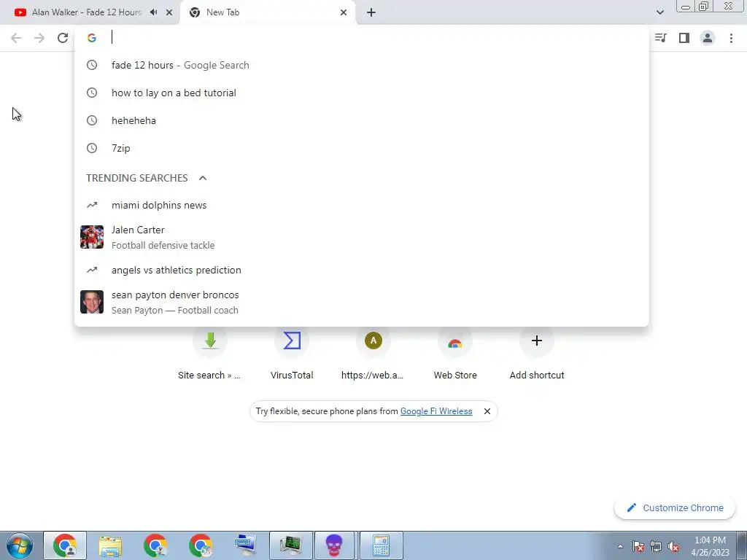The width and height of the screenshot is (747, 560).
Task: Click the Google logo in the address bar
Action: click(x=92, y=38)
